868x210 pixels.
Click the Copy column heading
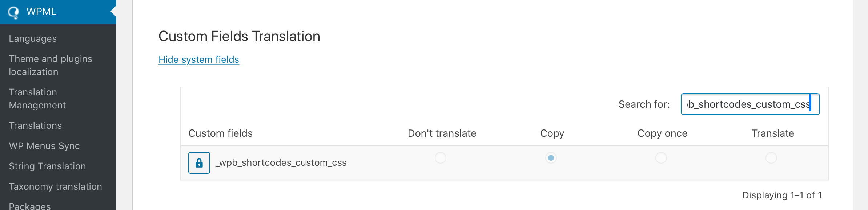pos(551,133)
